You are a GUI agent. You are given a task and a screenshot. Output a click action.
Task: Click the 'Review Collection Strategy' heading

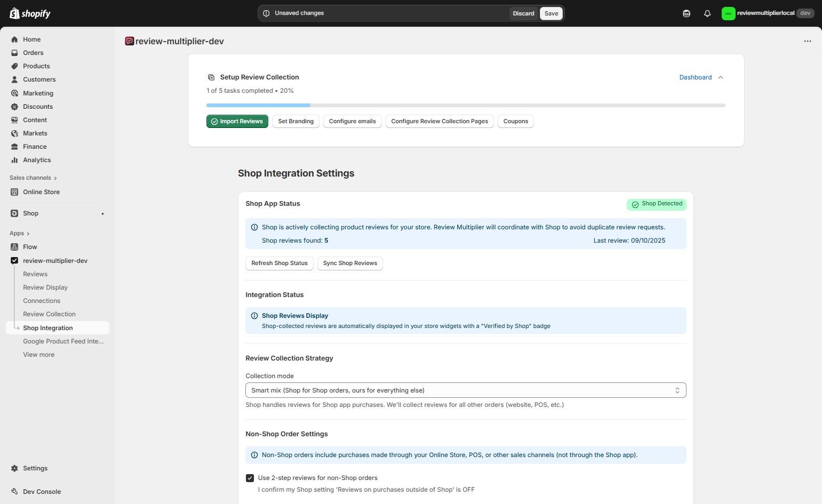289,358
